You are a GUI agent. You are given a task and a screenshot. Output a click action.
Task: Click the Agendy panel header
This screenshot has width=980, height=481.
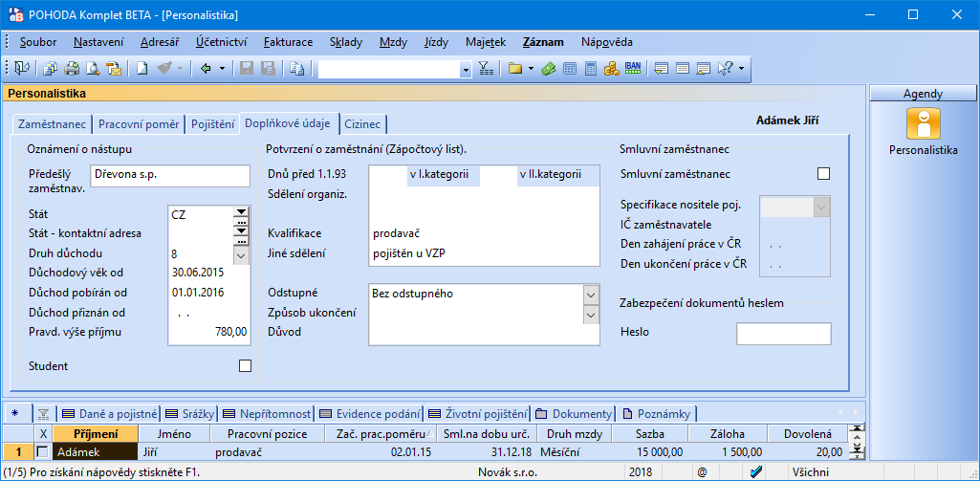[924, 94]
